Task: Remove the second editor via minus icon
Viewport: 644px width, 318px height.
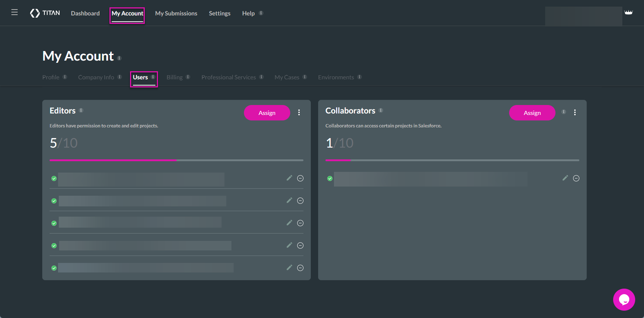Action: click(x=300, y=201)
